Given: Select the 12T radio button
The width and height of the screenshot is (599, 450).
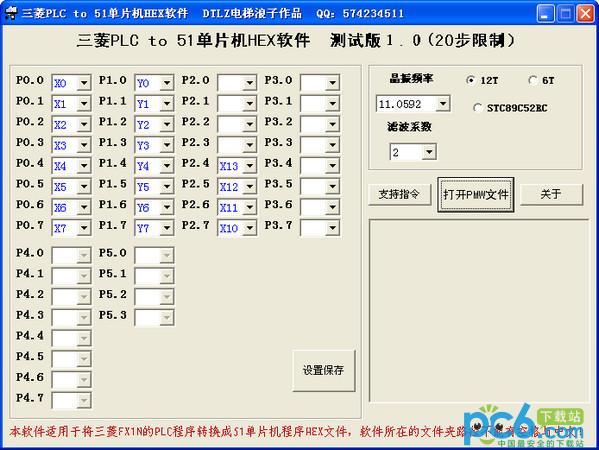Looking at the screenshot, I should [x=471, y=80].
